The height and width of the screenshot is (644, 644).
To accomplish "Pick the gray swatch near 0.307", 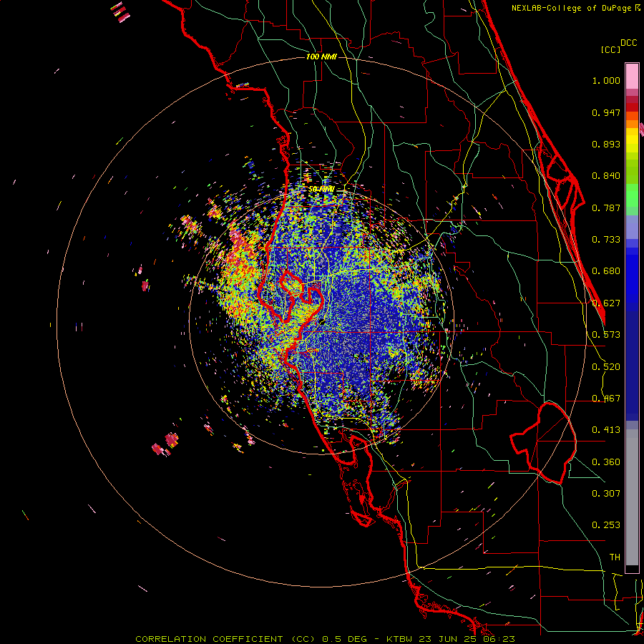I will pos(632,497).
